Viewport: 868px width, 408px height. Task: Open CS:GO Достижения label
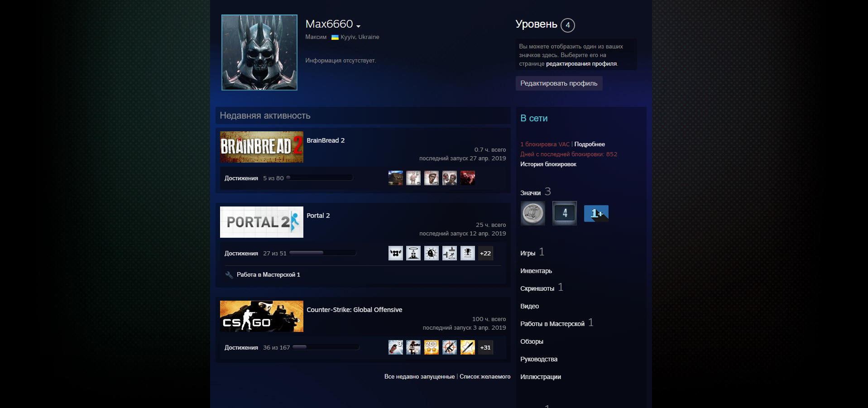coord(241,348)
